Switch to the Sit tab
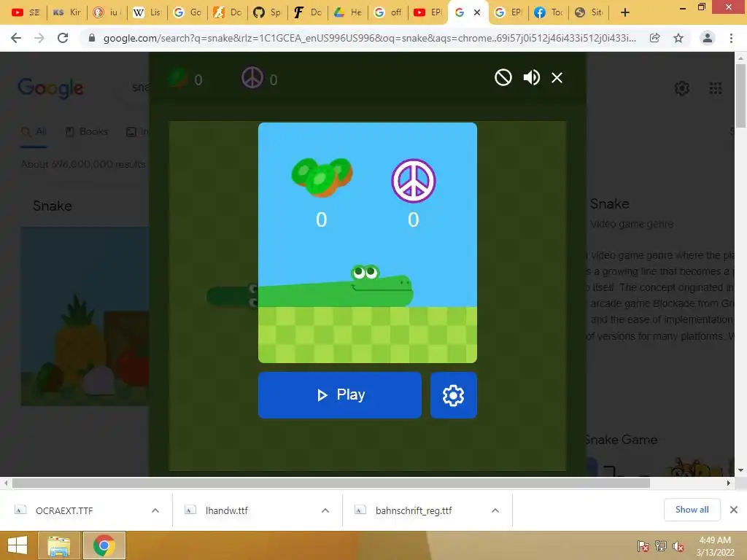The height and width of the screenshot is (560, 747). [x=589, y=12]
